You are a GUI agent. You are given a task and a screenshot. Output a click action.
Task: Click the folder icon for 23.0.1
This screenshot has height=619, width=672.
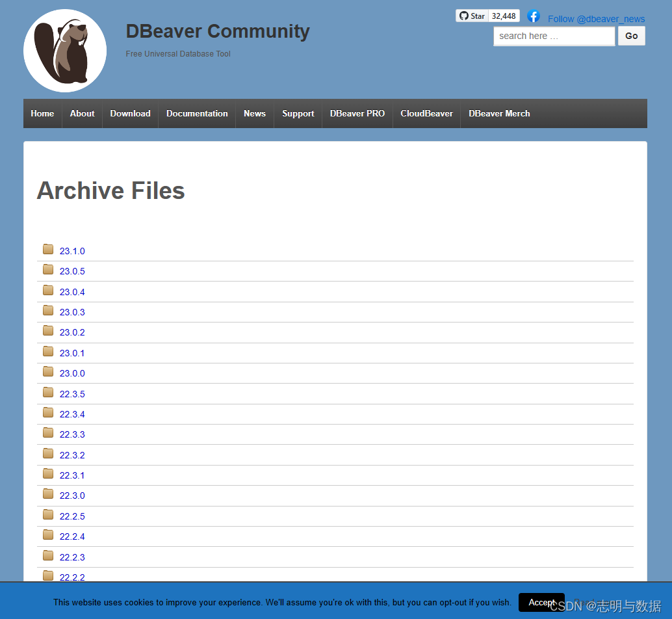[48, 352]
